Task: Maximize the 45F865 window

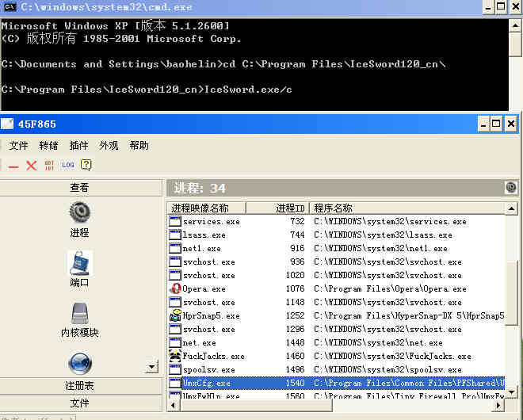Action: (496, 124)
